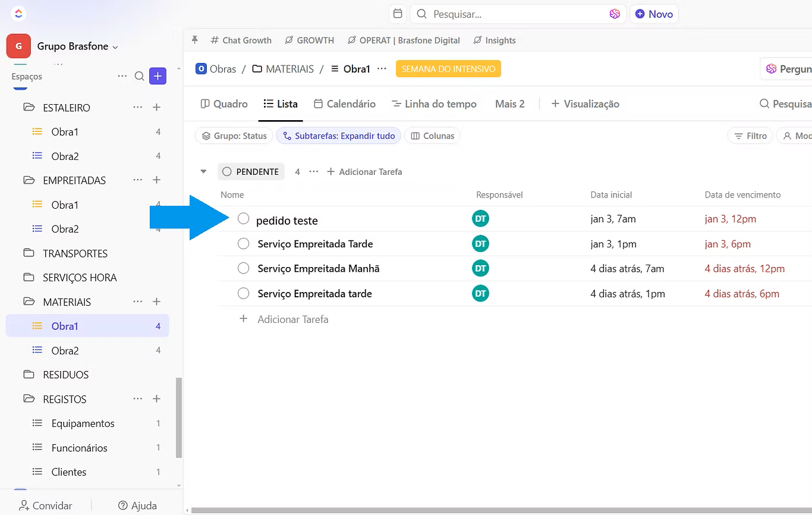Open Obra1 list options ellipsis in breadcrumb
Image resolution: width=812 pixels, height=515 pixels.
pyautogui.click(x=382, y=69)
